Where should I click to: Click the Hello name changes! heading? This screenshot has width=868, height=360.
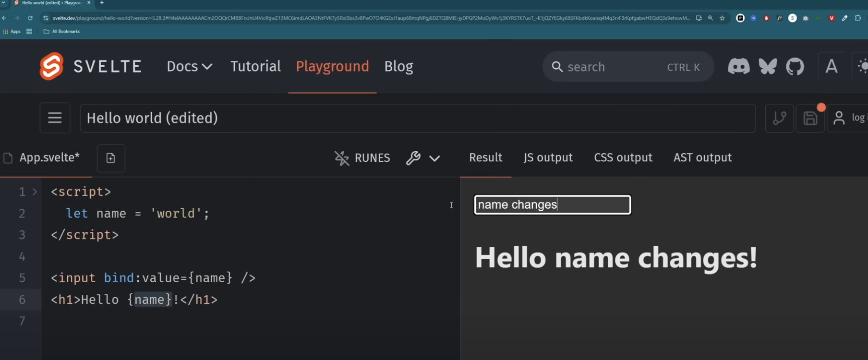tap(616, 258)
